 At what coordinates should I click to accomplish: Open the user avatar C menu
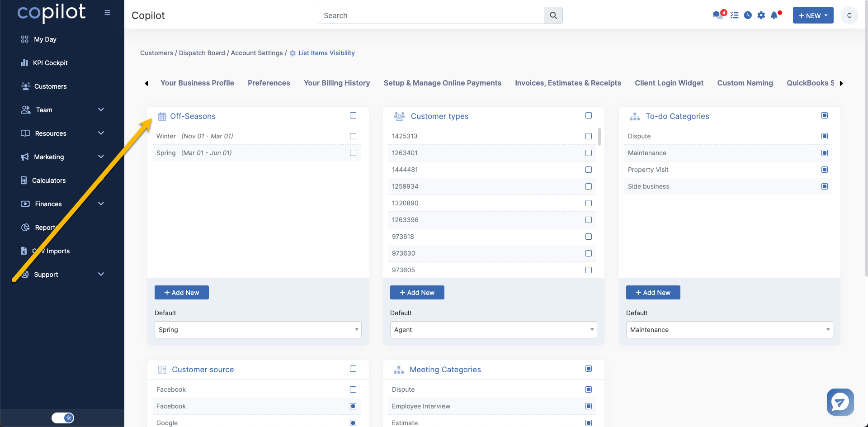click(x=849, y=15)
